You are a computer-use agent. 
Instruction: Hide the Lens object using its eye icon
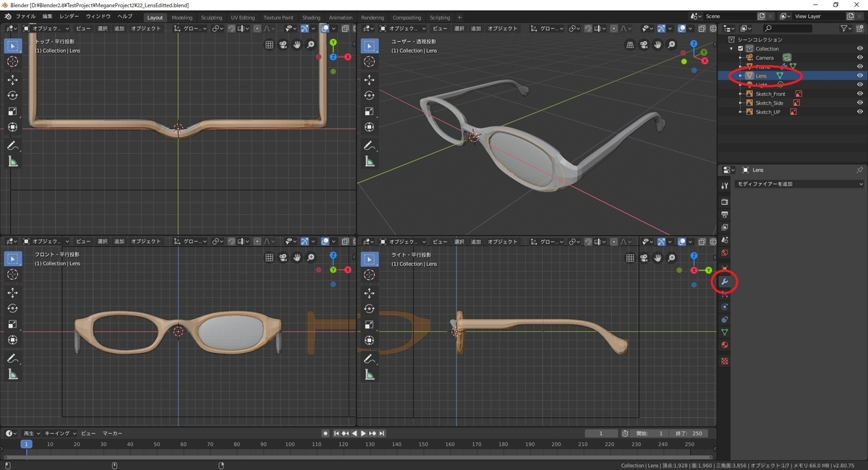point(860,76)
